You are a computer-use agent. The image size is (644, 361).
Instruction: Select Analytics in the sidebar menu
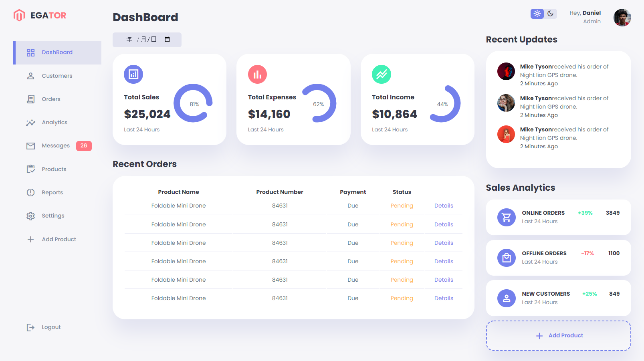point(57,122)
